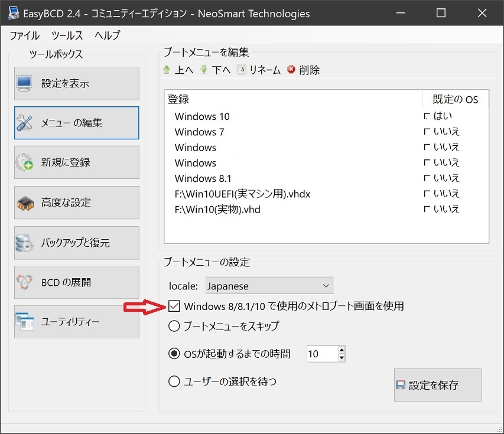Screen dimensions: 504x434
Task: Increase the boot timeout with the up spinner
Action: (342, 350)
